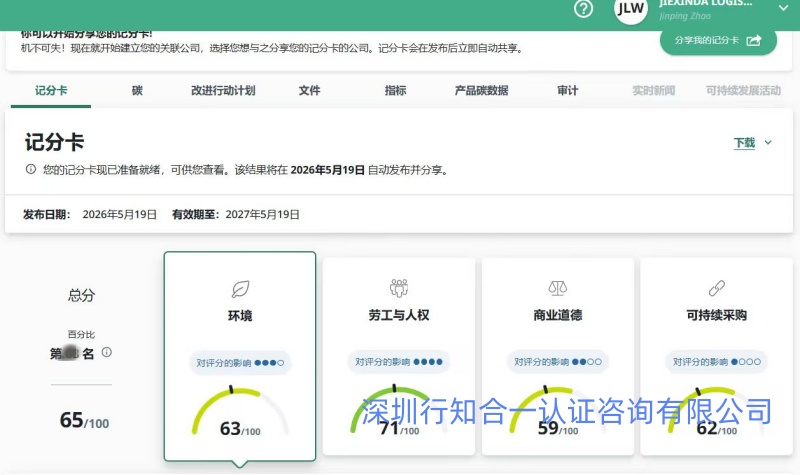The image size is (800, 475).
Task: Click the scales icon on 商业道德 card
Action: coord(558,288)
